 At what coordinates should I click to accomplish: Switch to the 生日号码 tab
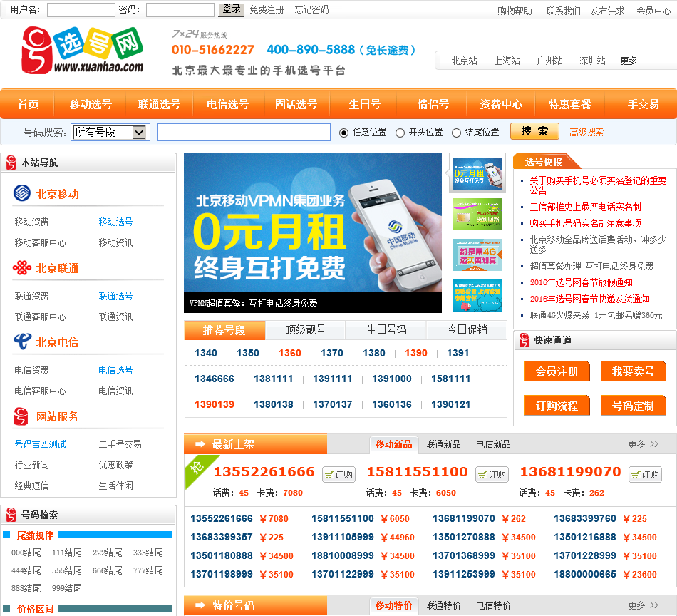[x=386, y=330]
